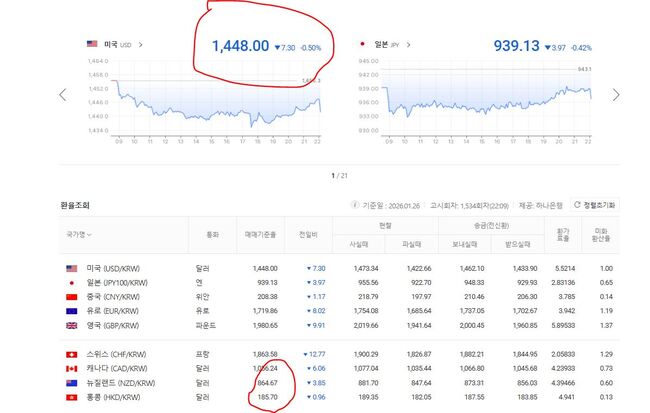650x413 pixels.
Task: Click the New Zealand flag in the table
Action: [70, 382]
